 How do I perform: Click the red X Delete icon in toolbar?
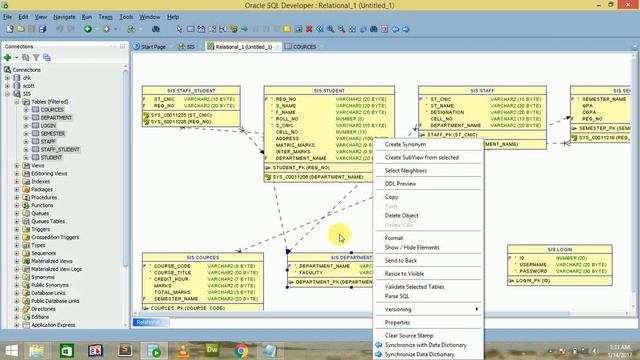pyautogui.click(x=309, y=29)
